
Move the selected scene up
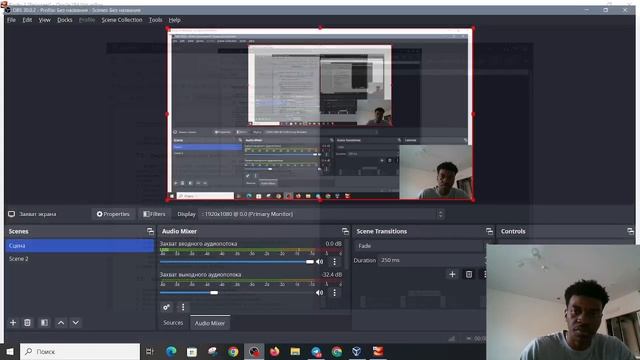coord(61,323)
